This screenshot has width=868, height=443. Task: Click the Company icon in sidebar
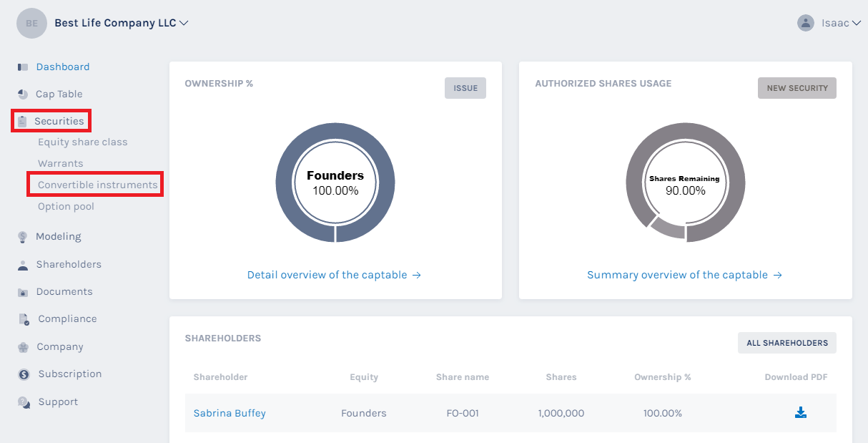click(23, 347)
